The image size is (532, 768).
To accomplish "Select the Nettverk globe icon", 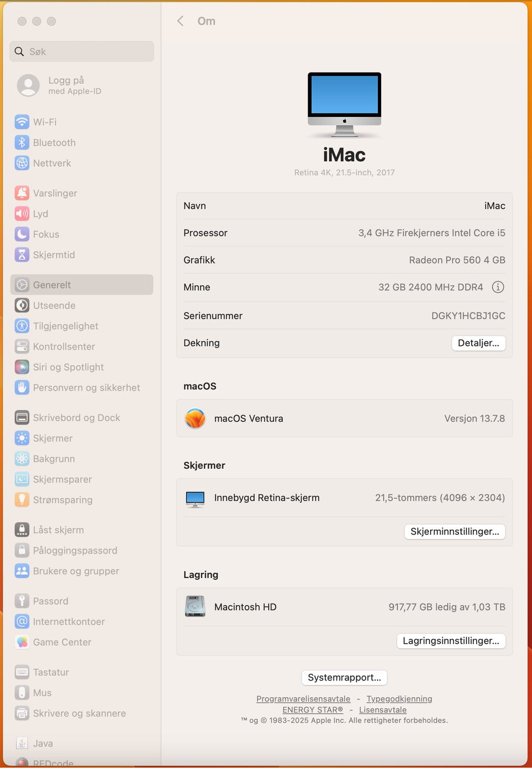I will (x=22, y=163).
